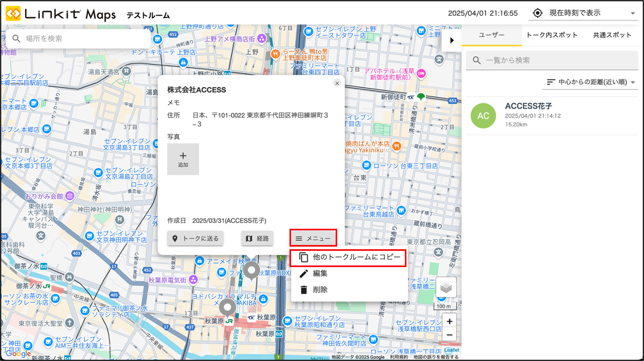644x361 pixels.
Task: Add a photo with the 追加 button
Action: (x=183, y=159)
